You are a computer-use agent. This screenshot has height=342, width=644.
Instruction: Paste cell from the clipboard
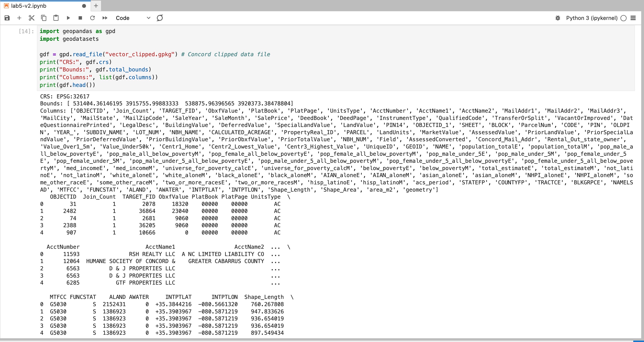56,18
